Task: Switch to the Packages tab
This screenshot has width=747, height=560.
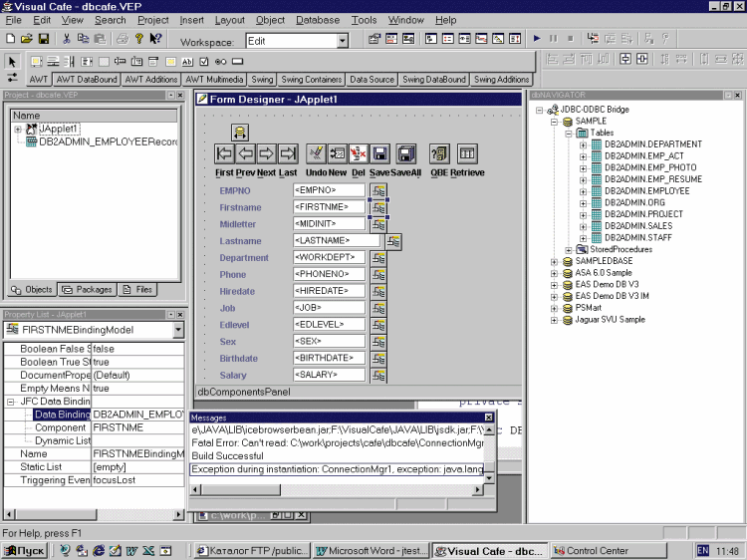Action: (87, 290)
